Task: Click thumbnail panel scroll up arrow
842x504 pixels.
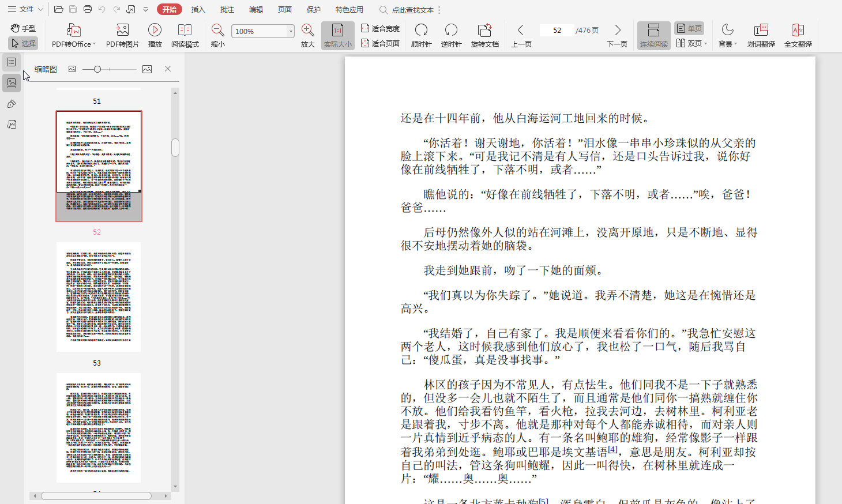Action: pyautogui.click(x=175, y=92)
